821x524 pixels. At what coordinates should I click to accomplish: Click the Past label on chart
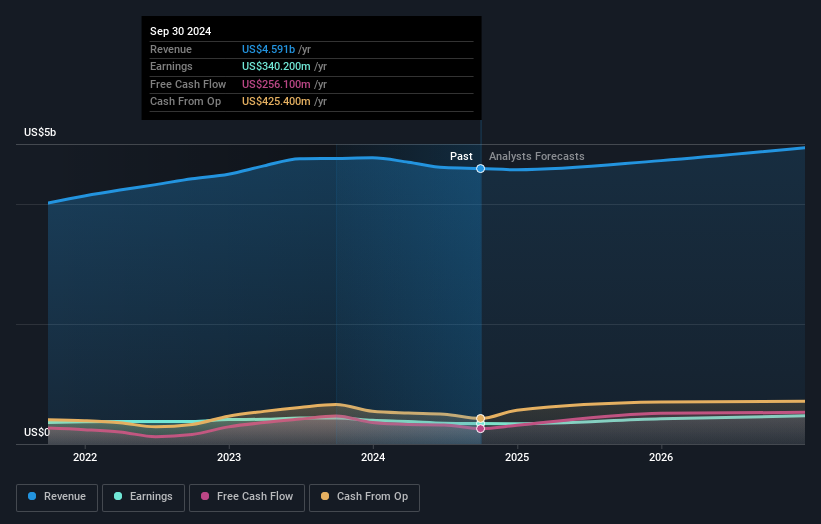click(x=461, y=156)
